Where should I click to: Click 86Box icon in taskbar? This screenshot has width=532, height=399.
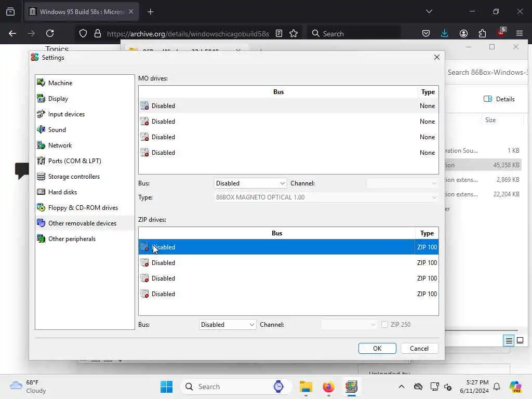pyautogui.click(x=352, y=387)
